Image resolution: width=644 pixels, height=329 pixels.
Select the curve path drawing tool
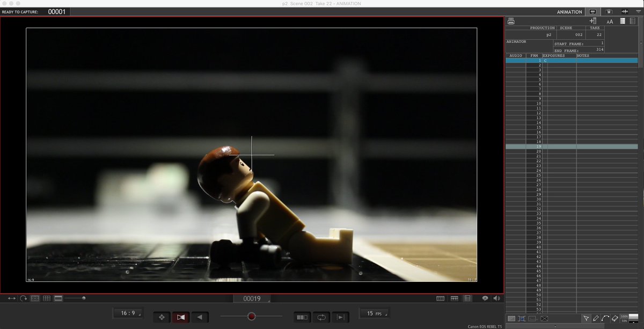coord(605,318)
